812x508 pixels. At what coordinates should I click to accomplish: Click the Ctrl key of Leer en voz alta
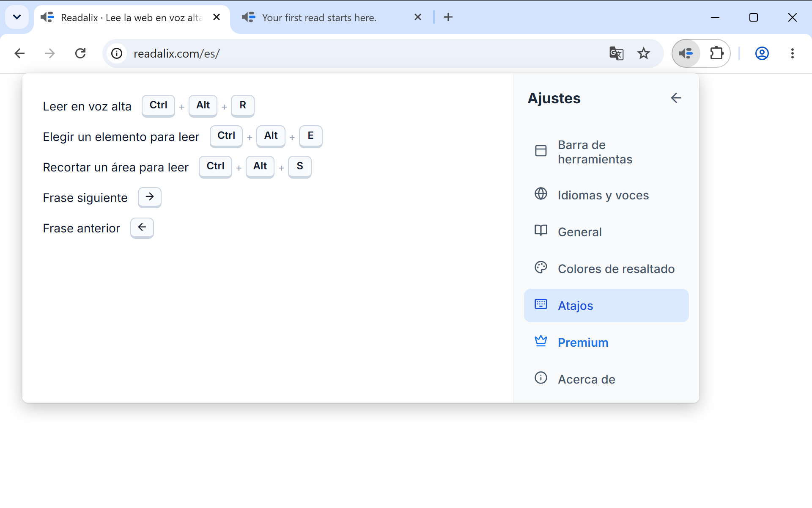[x=158, y=105]
